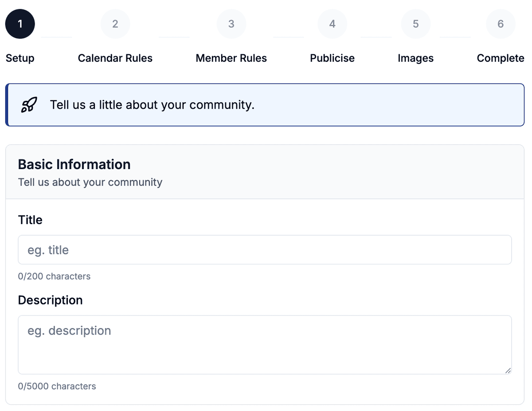
Task: Go to step 3 circle
Action: click(x=231, y=24)
